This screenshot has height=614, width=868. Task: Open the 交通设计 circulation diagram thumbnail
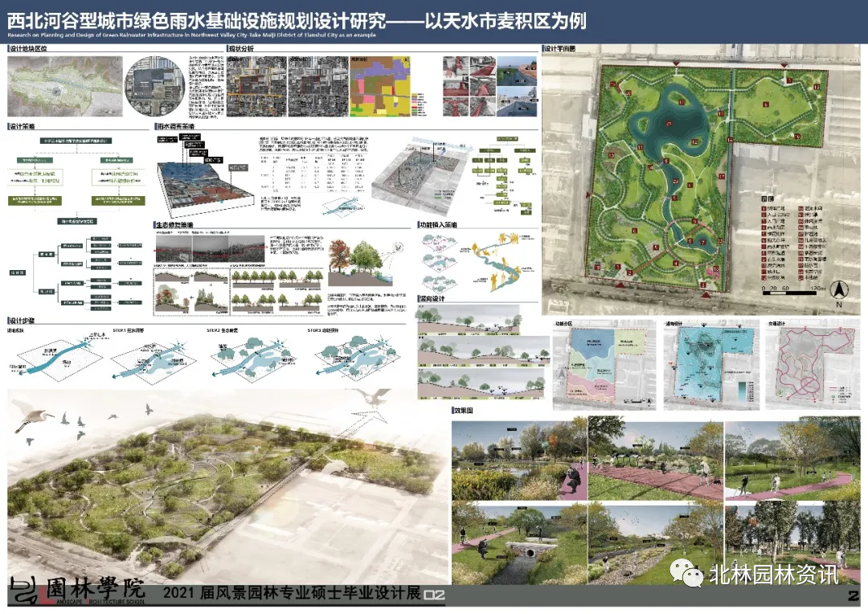point(813,365)
